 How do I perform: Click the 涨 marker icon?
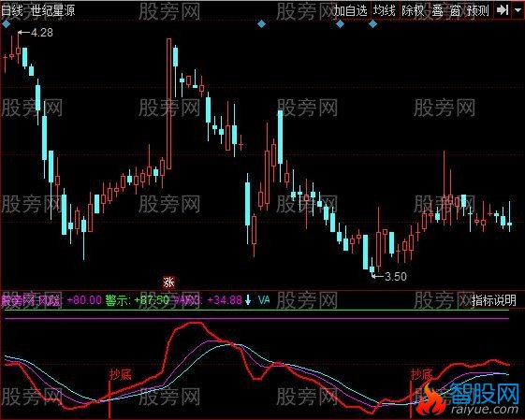tap(168, 282)
